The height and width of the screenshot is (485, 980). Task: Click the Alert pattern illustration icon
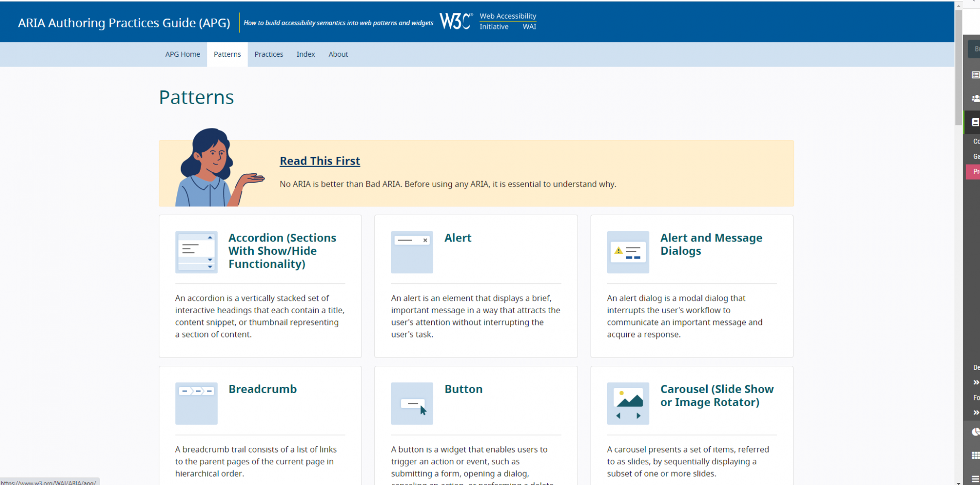412,252
